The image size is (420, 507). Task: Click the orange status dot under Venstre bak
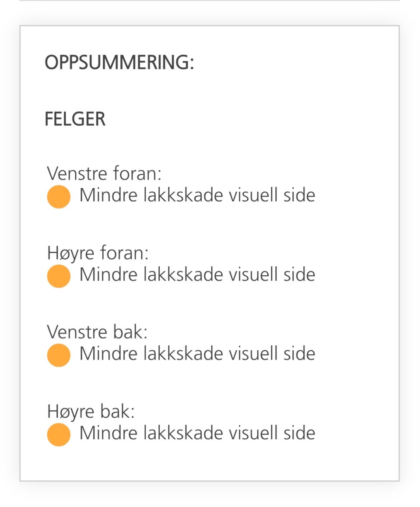click(59, 355)
